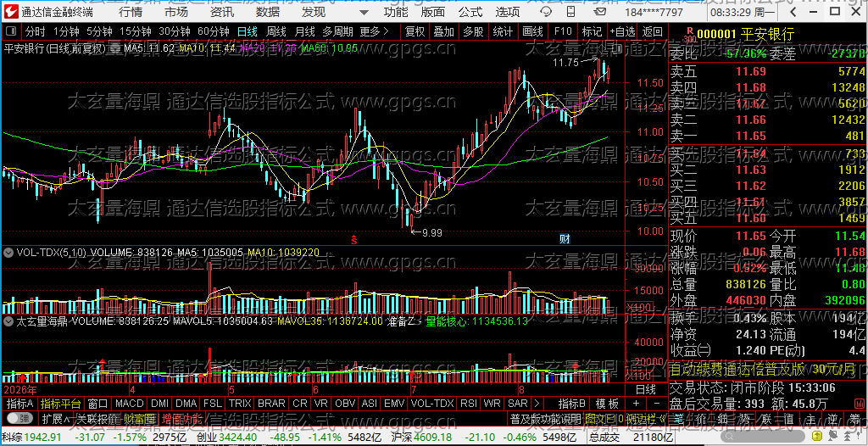
Task: Open the 功能 menu
Action: pyautogui.click(x=396, y=12)
